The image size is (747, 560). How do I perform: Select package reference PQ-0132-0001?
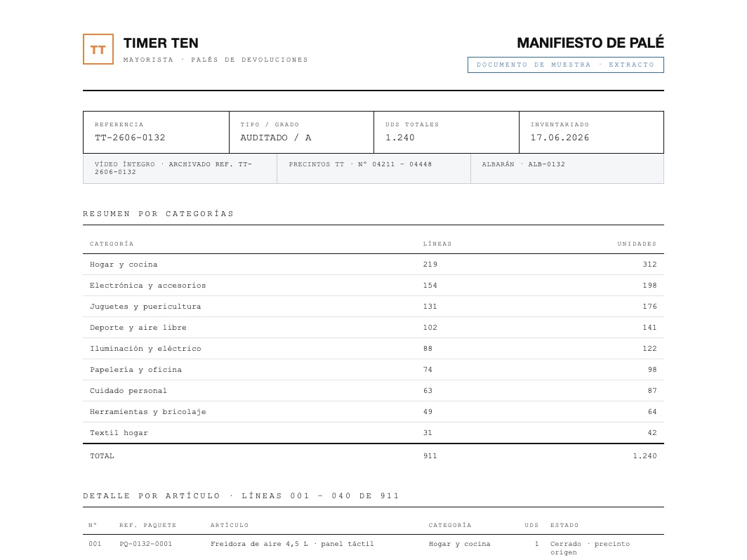tap(146, 544)
